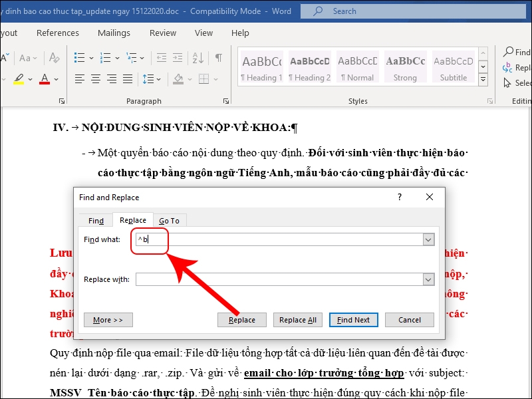Open the Review ribbon tab
Screen dimensions: 532x399
162,33
